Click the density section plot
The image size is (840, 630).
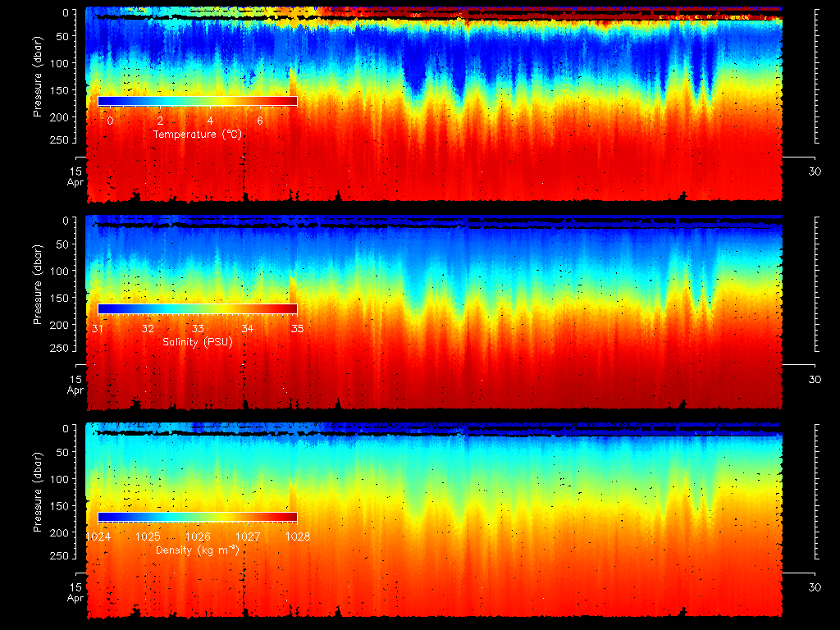point(434,520)
